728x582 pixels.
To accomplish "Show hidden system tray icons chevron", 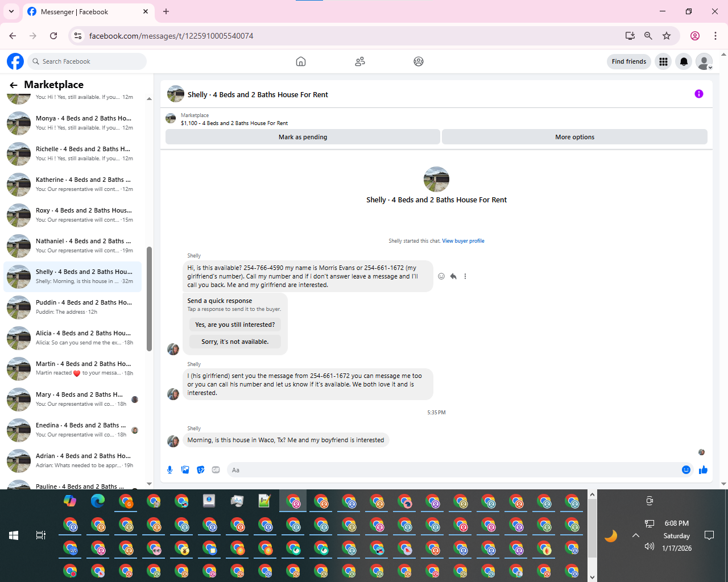I will 636,535.
